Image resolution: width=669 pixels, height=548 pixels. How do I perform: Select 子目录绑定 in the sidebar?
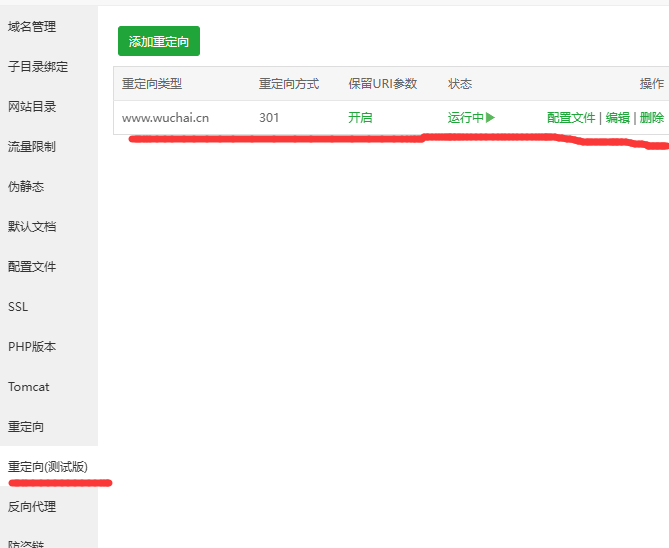click(x=38, y=67)
